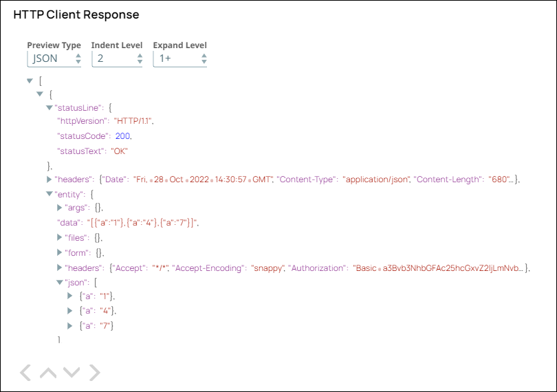Click the down arrow navigation icon
The width and height of the screenshot is (557, 392).
pos(72,373)
